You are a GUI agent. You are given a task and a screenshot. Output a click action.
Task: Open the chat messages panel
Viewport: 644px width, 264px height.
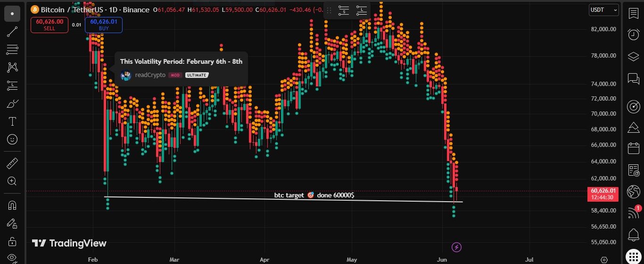click(x=633, y=79)
